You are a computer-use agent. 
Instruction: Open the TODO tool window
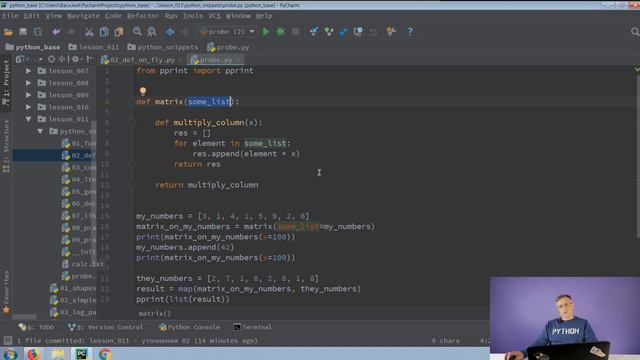pyautogui.click(x=36, y=327)
